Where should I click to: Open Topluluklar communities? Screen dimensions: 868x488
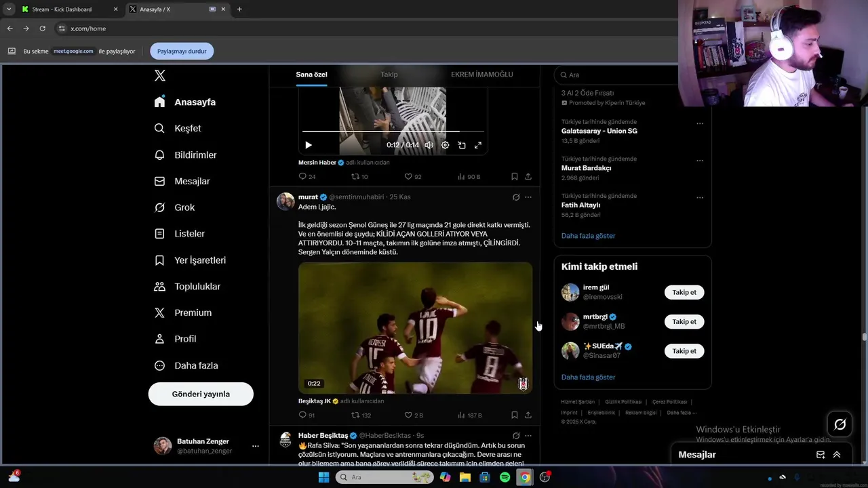coord(187,286)
